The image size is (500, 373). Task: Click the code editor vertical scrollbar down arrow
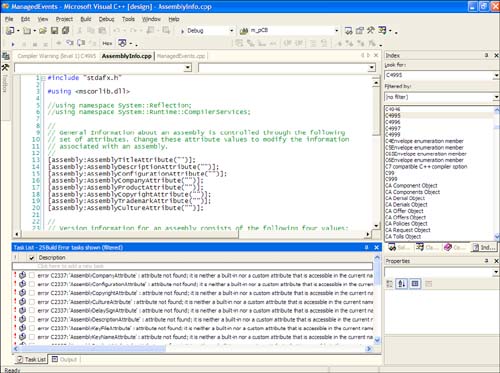point(376,226)
